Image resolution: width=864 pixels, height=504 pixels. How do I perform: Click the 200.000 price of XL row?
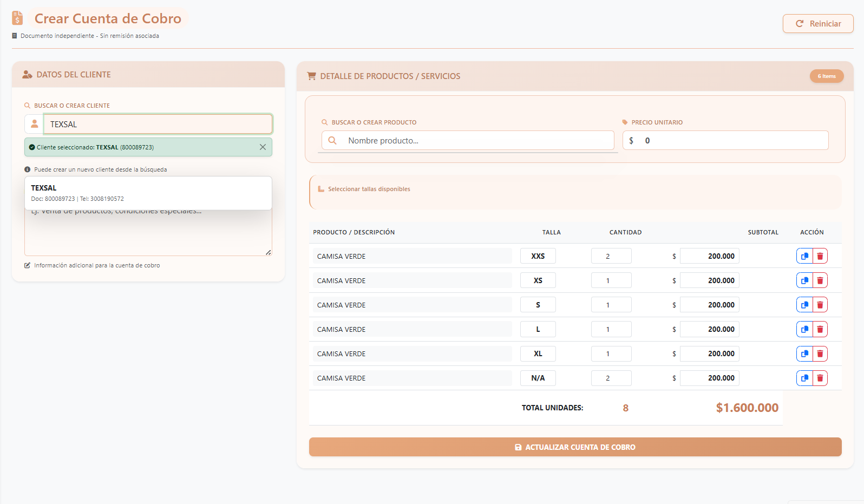pos(710,354)
